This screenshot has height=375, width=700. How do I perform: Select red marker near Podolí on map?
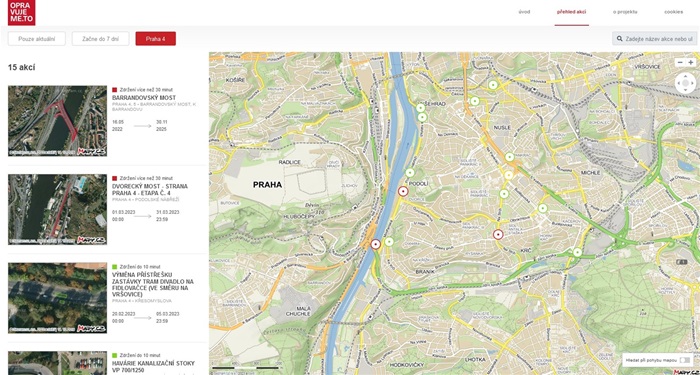[403, 192]
